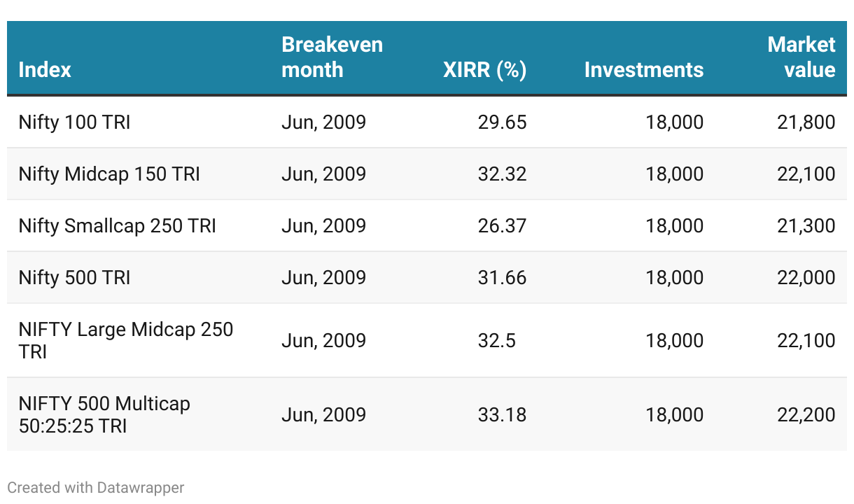Viewport: 854px width, 504px height.
Task: Click the Nifty 500 TRI index name
Action: [x=74, y=278]
